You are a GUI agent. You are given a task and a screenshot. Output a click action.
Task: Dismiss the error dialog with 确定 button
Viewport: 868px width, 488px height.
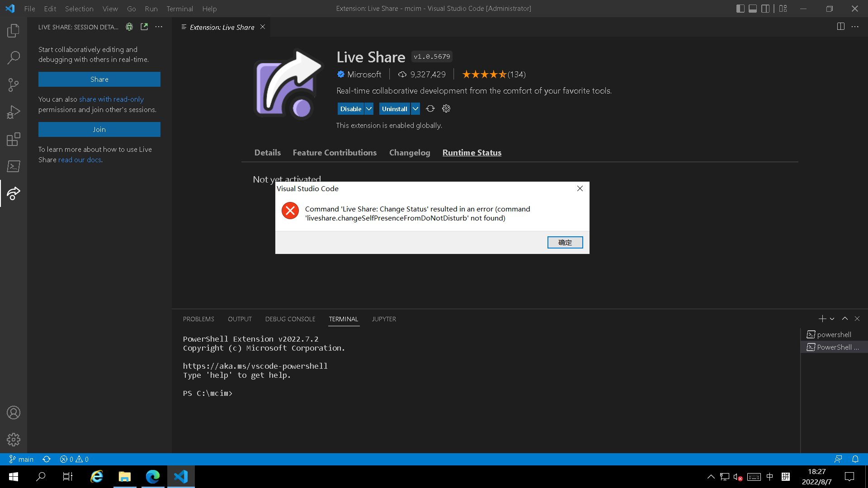[565, 243]
